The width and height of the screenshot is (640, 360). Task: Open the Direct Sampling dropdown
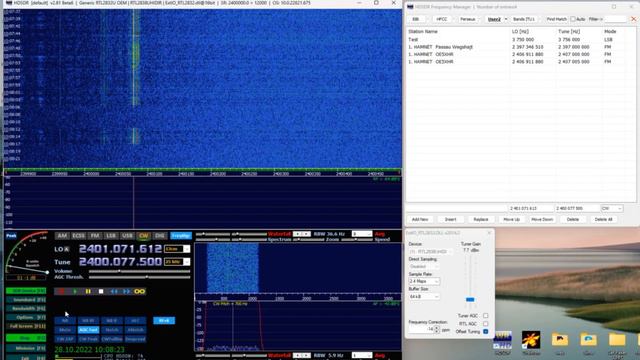point(424,267)
